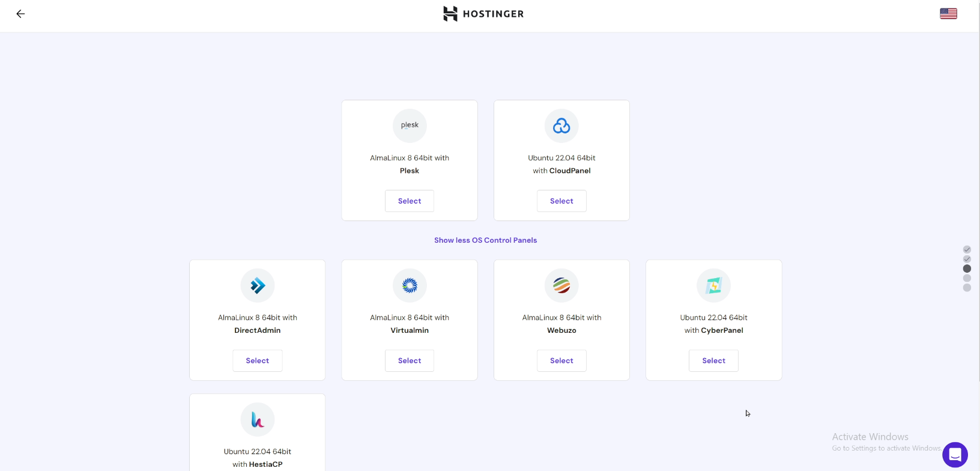Click the 'AlmaLinux 8 64bit with Plesk' label
This screenshot has width=980, height=471.
click(410, 165)
